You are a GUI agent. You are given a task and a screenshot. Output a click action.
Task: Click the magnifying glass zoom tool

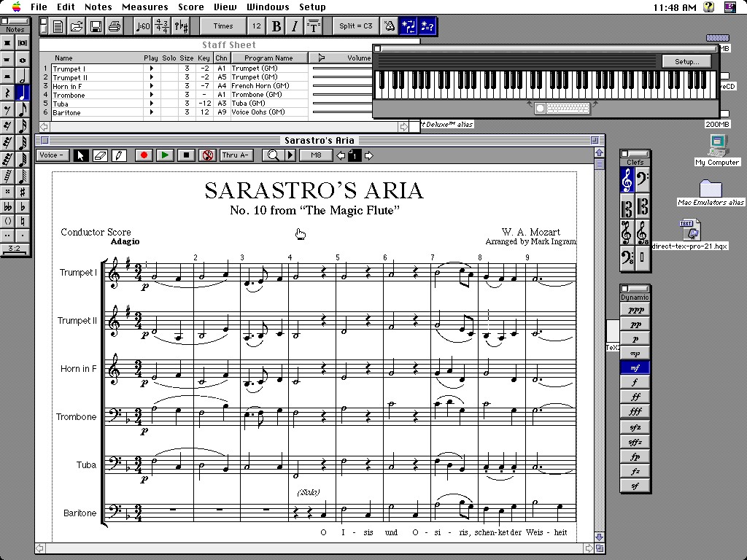274,155
